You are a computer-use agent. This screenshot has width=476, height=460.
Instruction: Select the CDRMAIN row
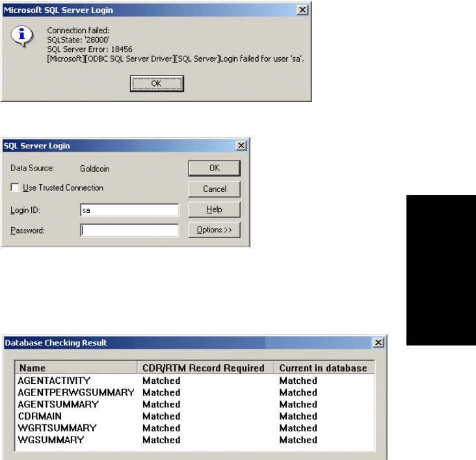tap(195, 416)
